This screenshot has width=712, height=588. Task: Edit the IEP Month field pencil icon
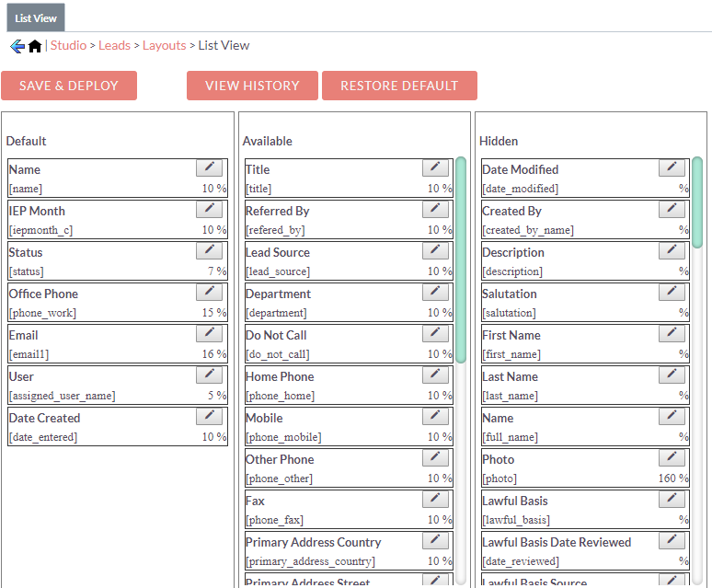pyautogui.click(x=210, y=209)
